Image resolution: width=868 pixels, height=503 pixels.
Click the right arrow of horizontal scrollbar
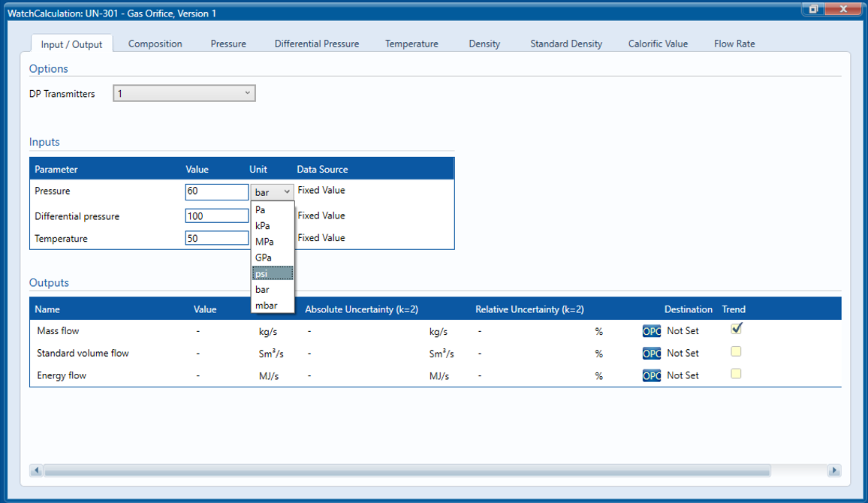(x=834, y=471)
